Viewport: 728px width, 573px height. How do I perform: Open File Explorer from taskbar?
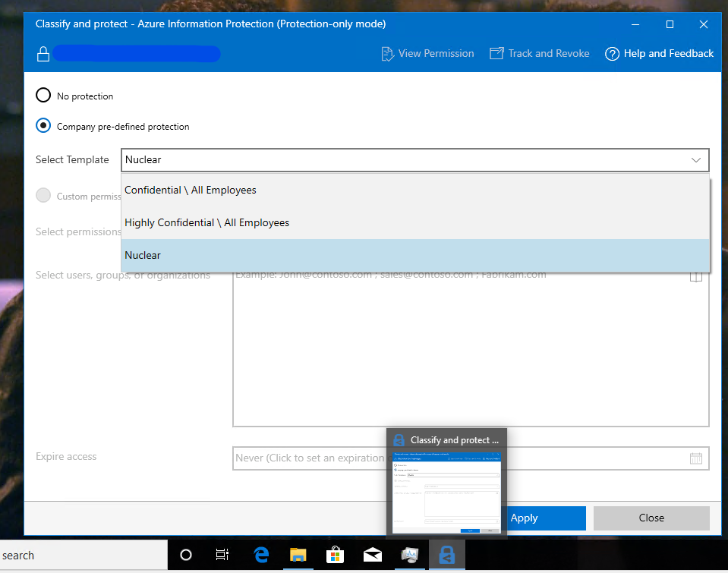(298, 555)
